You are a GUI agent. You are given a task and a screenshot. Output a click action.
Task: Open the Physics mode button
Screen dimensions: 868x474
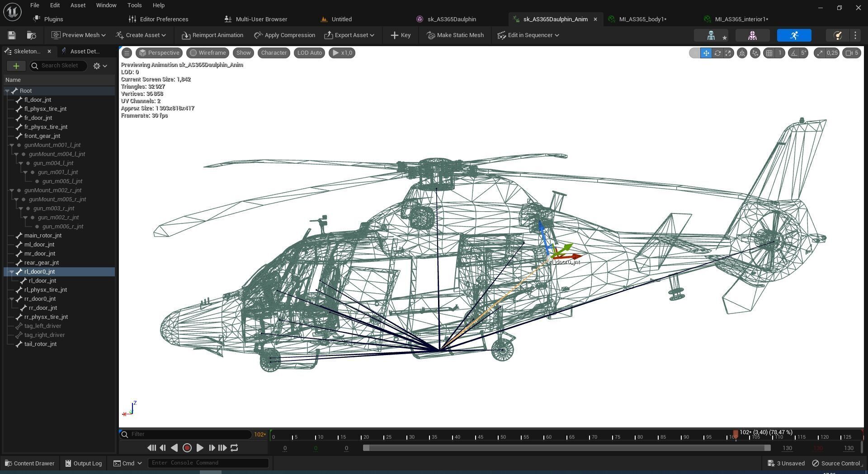pyautogui.click(x=837, y=35)
